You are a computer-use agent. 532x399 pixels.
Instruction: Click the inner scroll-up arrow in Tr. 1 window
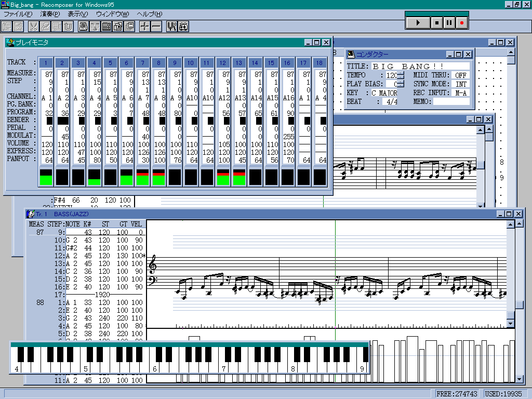(511, 224)
